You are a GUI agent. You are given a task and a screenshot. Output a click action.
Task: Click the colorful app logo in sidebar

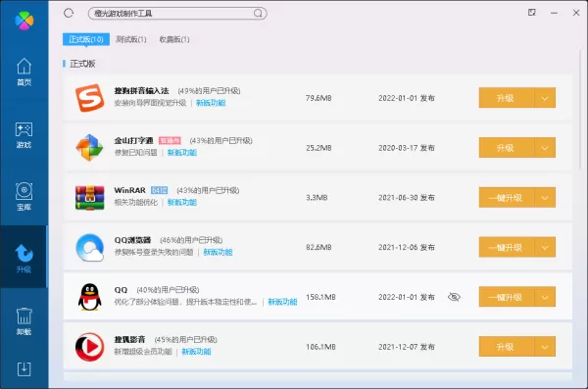click(24, 21)
